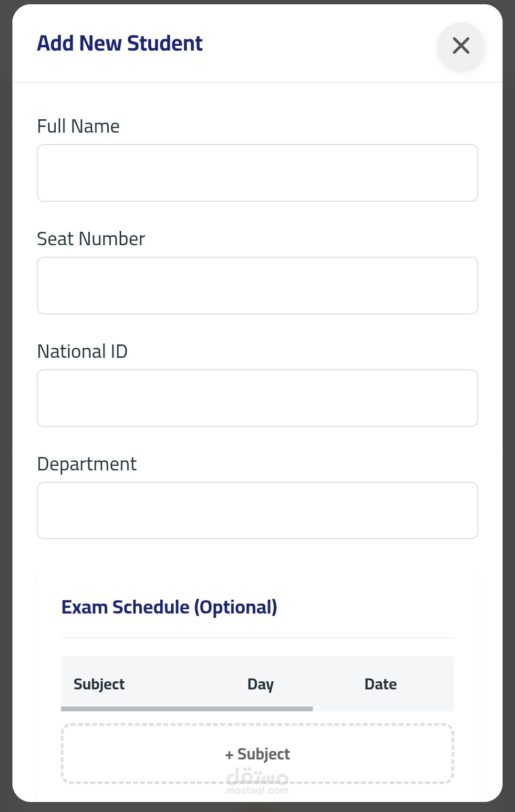515x812 pixels.
Task: Select the Day column header
Action: pos(260,684)
